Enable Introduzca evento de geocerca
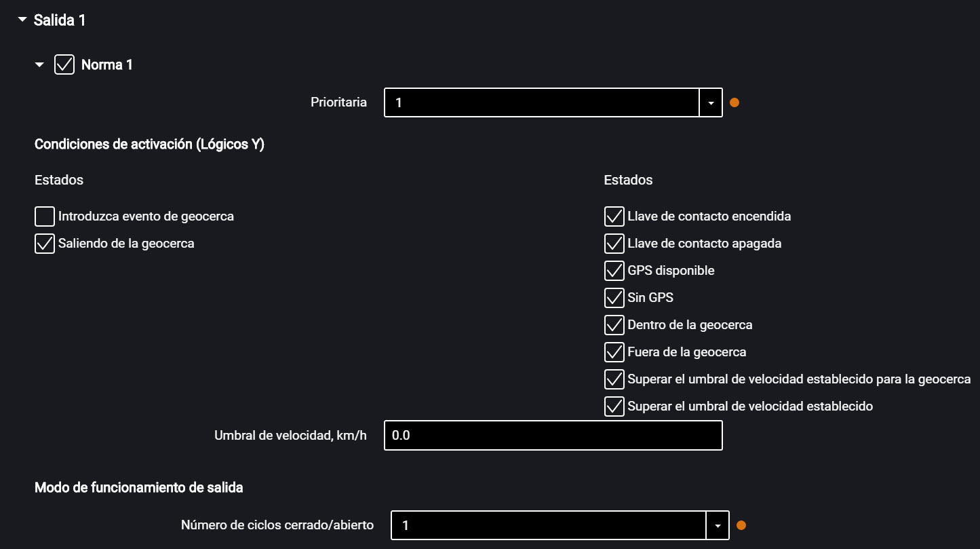 coord(44,216)
